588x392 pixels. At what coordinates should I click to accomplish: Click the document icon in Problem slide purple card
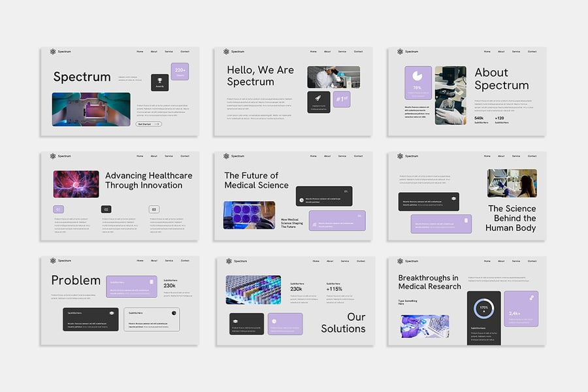(152, 282)
